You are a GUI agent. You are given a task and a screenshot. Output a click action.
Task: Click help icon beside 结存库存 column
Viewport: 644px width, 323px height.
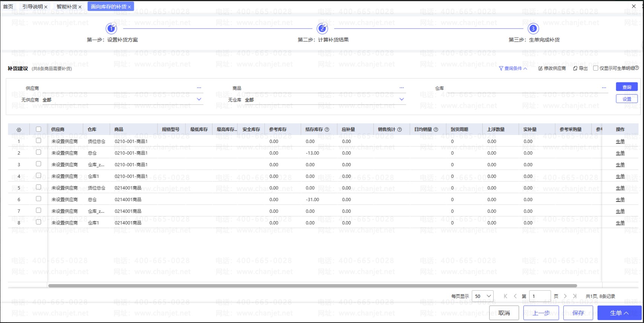point(327,129)
